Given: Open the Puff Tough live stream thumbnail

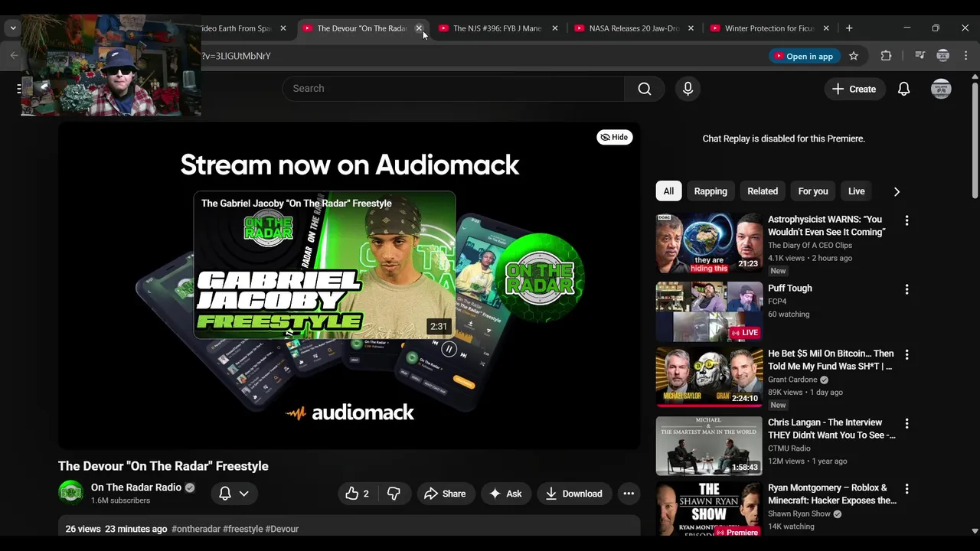Looking at the screenshot, I should coord(710,311).
